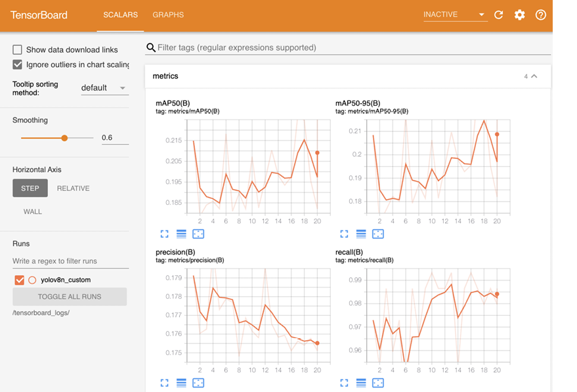The height and width of the screenshot is (392, 577).
Task: Uncheck Ignore outliers in chart scaling
Action: (17, 64)
